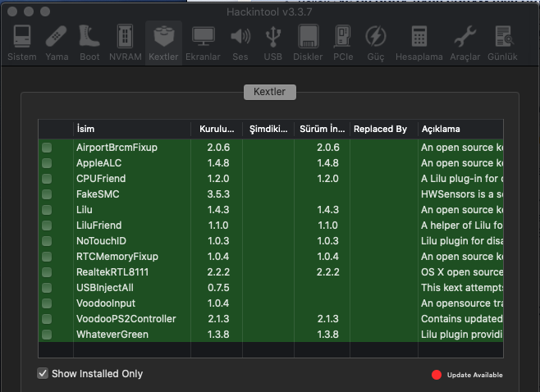
Task: Open the NVRAM section
Action: point(125,43)
